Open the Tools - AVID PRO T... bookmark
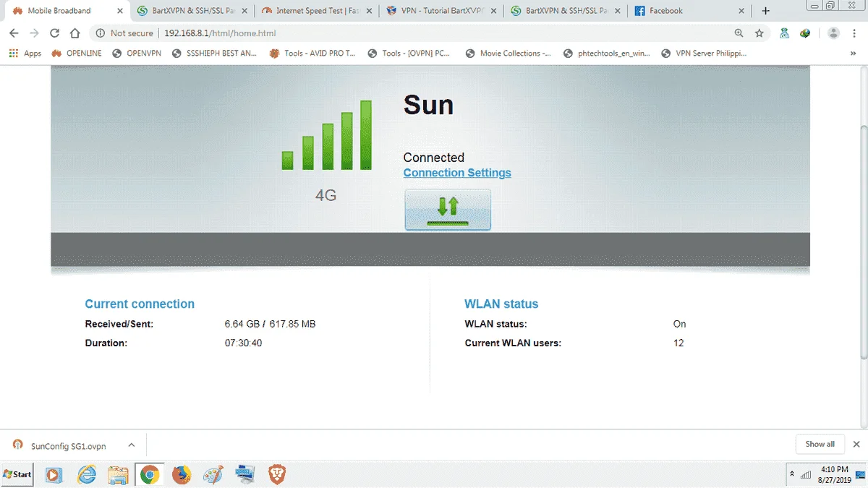 pos(312,53)
